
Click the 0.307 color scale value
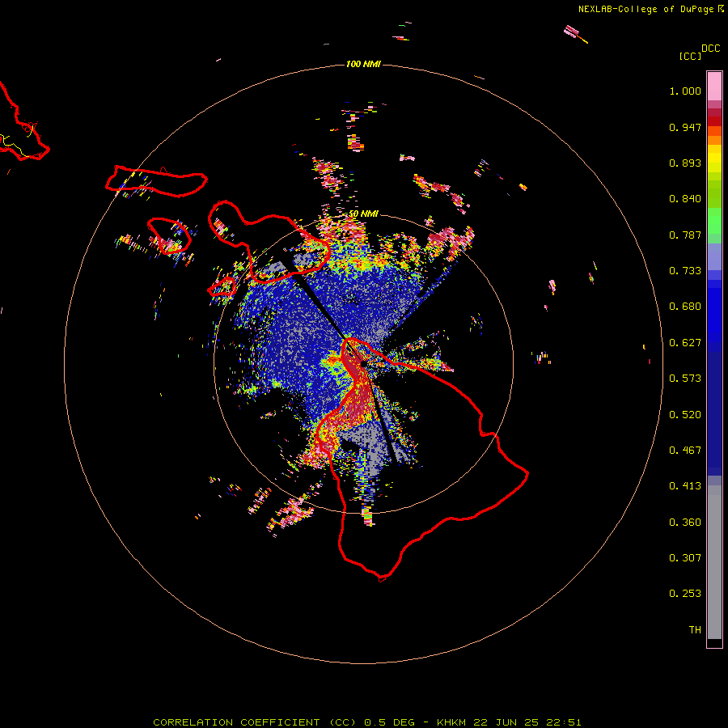click(685, 558)
